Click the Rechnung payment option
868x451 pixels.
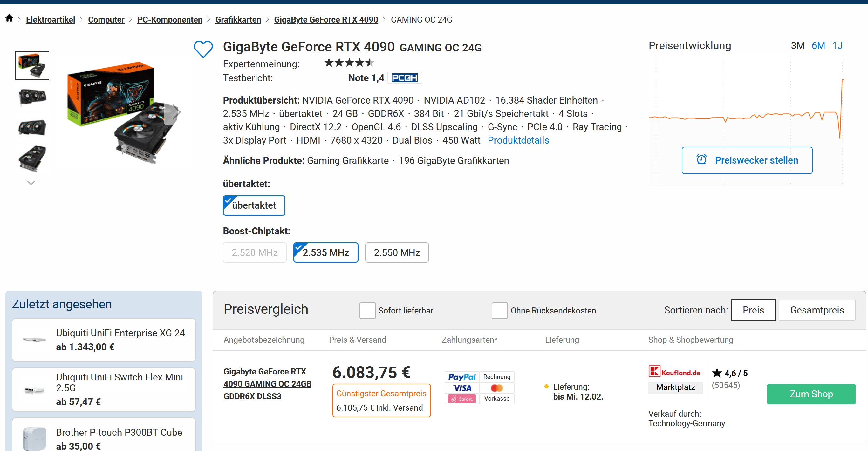497,377
